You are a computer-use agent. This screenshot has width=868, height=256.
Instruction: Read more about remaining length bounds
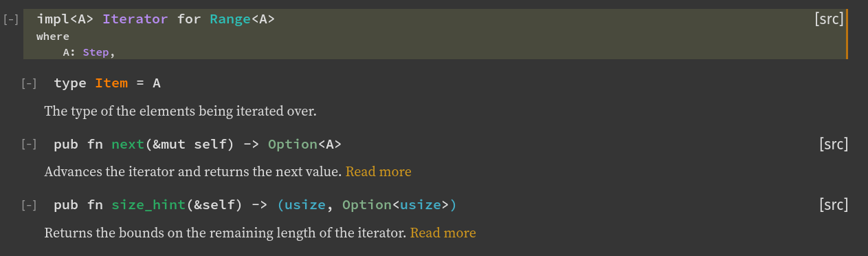pos(443,233)
